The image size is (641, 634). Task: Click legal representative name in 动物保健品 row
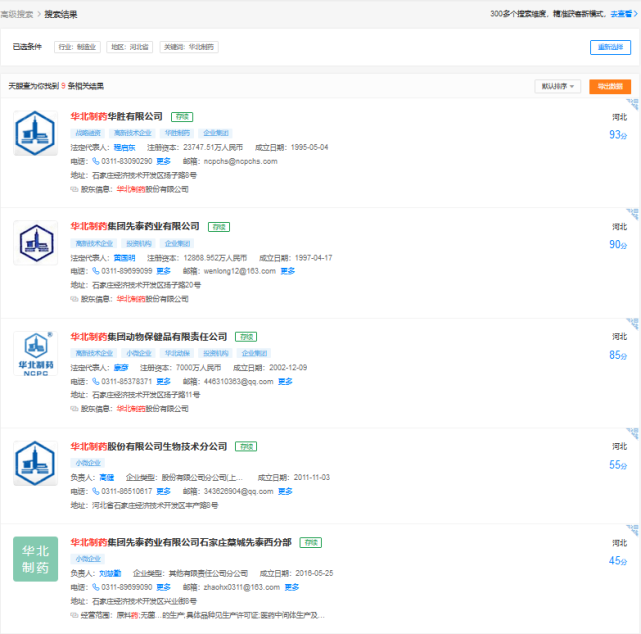click(121, 367)
